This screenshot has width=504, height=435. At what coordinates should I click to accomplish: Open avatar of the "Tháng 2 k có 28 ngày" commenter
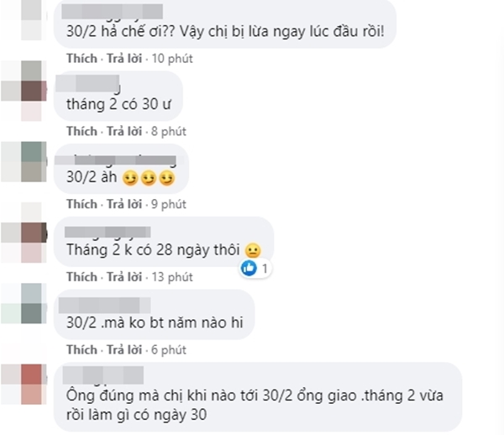[24, 233]
